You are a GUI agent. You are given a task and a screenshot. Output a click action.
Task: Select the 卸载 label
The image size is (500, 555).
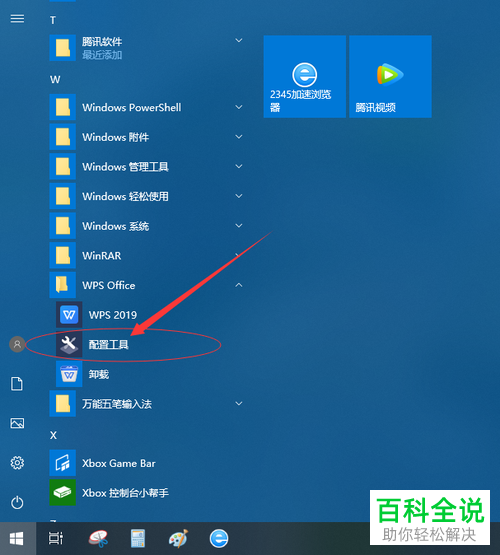tap(99, 374)
